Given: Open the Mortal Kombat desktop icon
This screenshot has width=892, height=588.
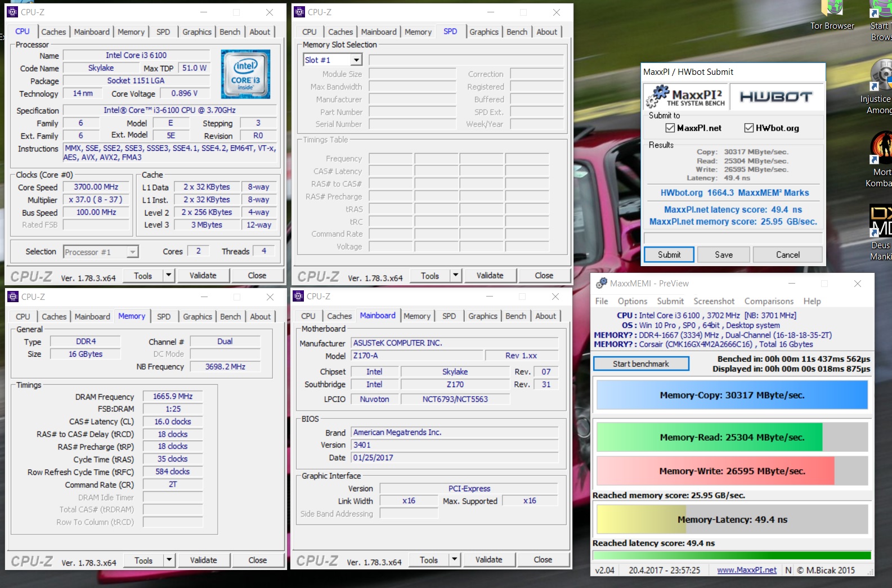Looking at the screenshot, I should tap(881, 159).
